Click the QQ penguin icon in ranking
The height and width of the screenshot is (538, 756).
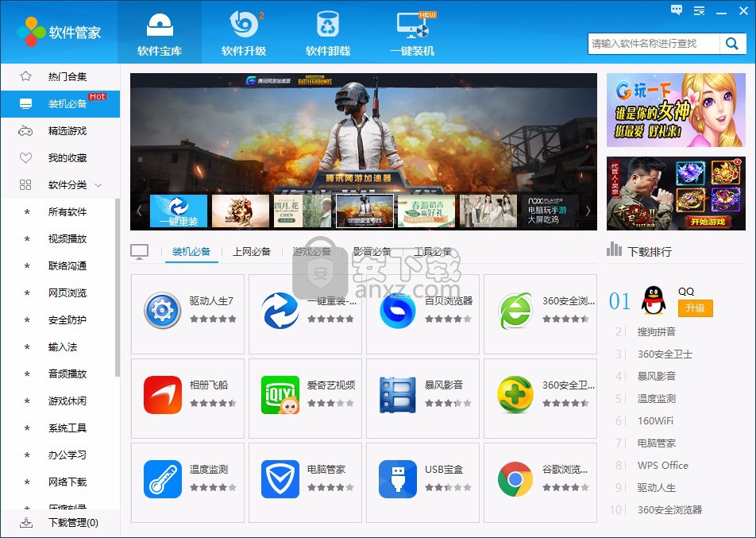pos(654,300)
